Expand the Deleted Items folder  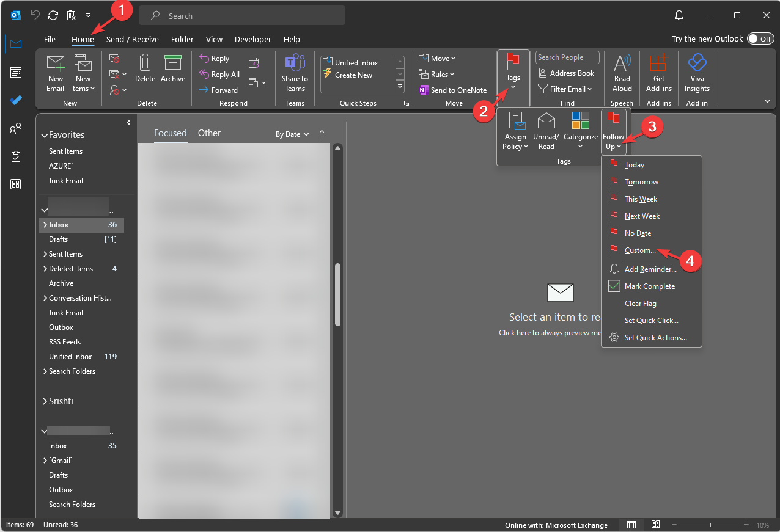tap(45, 269)
